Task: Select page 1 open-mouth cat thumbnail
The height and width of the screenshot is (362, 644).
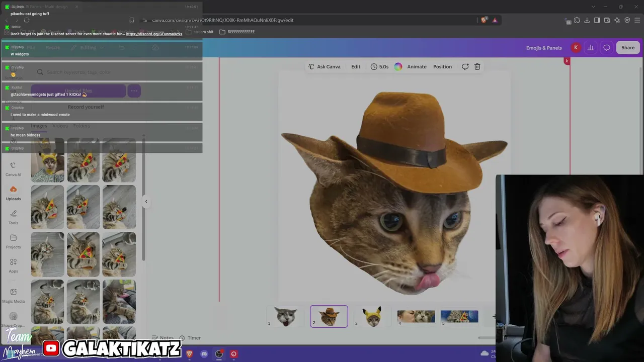Action: coord(285,316)
